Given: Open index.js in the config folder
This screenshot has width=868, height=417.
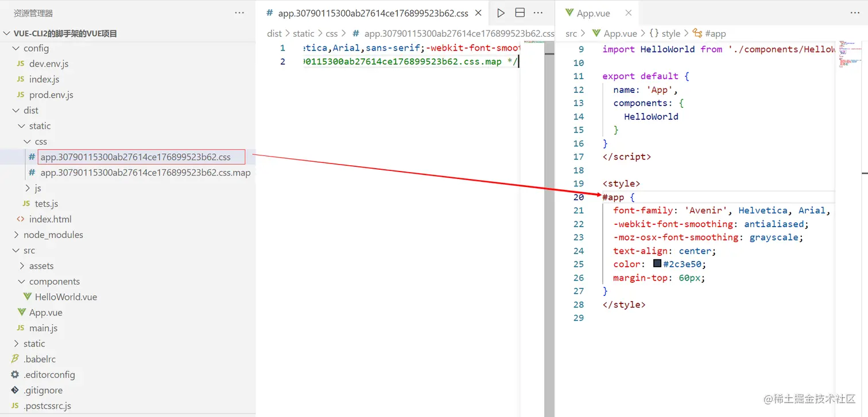Looking at the screenshot, I should [x=44, y=79].
